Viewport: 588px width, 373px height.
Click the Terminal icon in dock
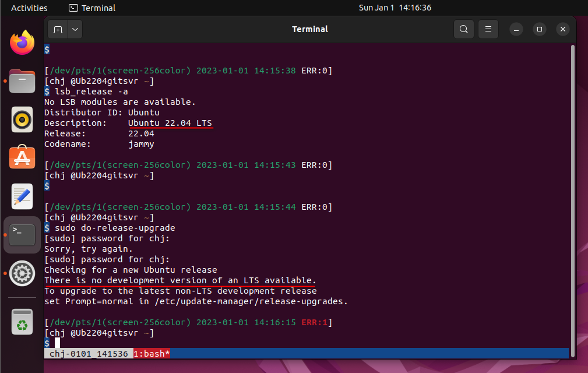point(22,235)
